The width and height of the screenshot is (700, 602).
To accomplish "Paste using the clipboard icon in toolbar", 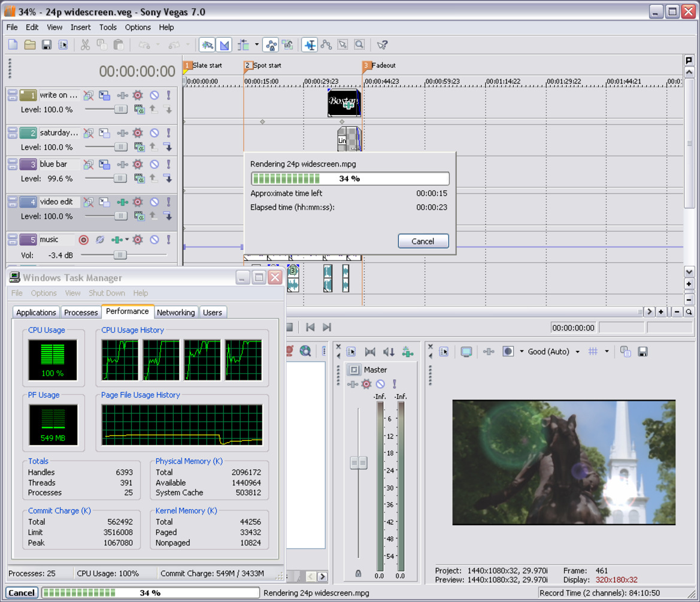I will click(119, 45).
